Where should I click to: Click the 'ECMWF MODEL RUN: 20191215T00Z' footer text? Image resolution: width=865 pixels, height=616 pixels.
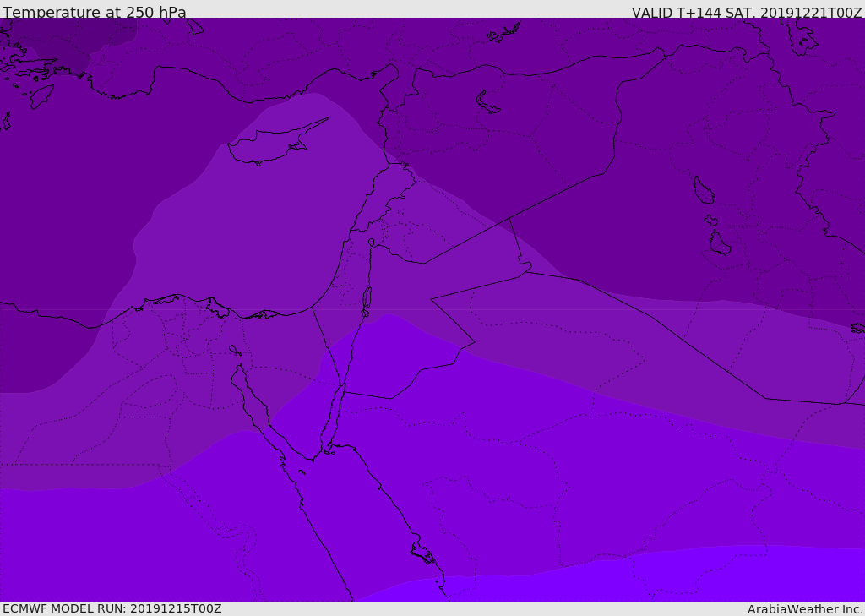pos(112,608)
